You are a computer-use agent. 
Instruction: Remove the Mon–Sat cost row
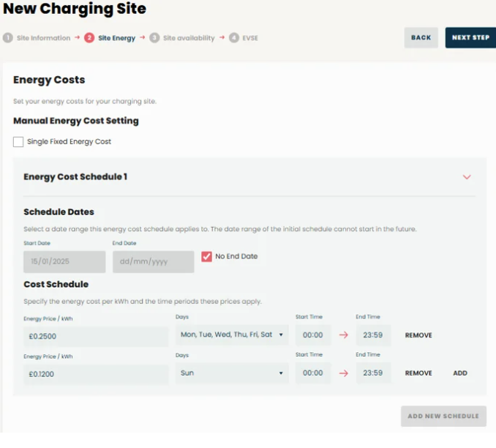tap(418, 335)
